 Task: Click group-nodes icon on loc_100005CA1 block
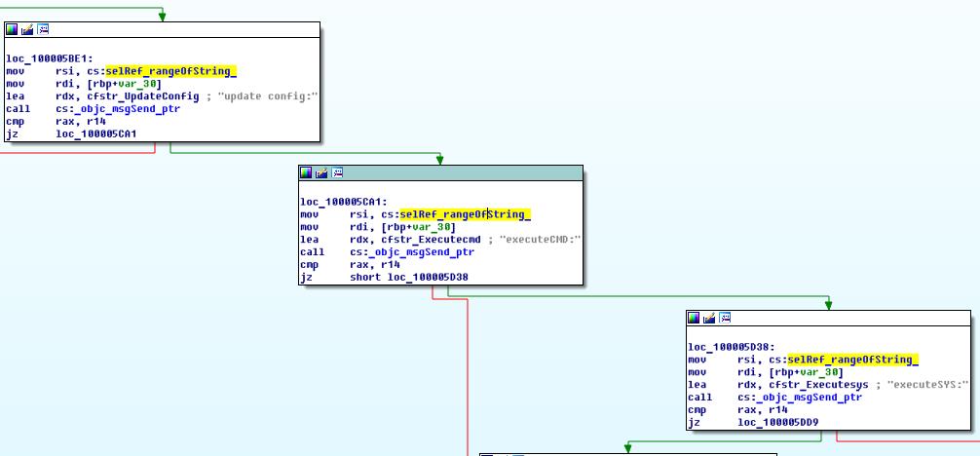[337, 172]
